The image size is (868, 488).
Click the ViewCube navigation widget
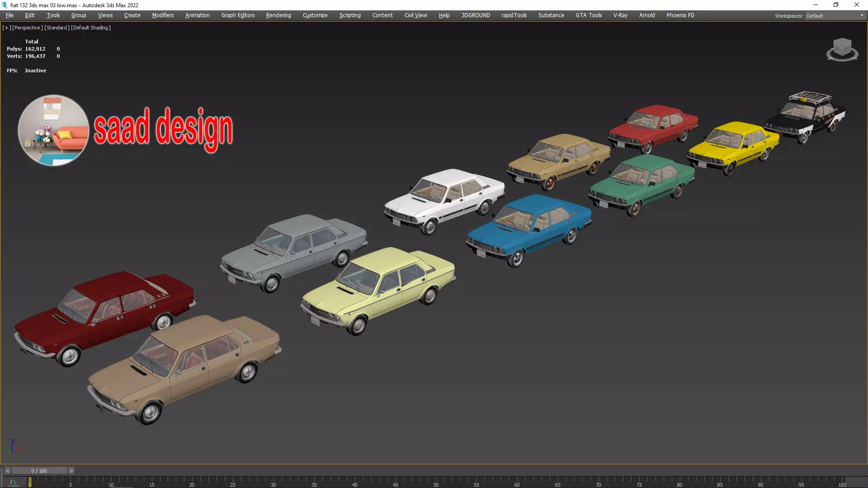coord(842,49)
